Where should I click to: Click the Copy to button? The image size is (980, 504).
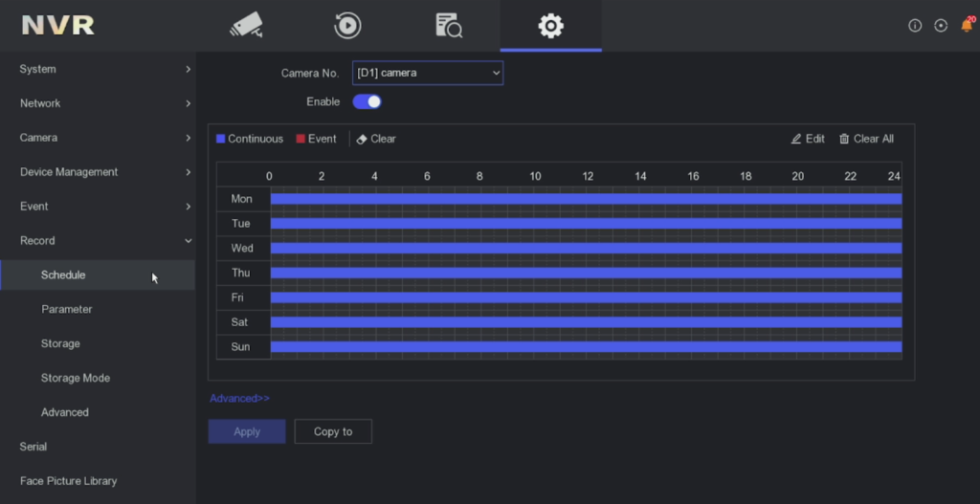[333, 431]
